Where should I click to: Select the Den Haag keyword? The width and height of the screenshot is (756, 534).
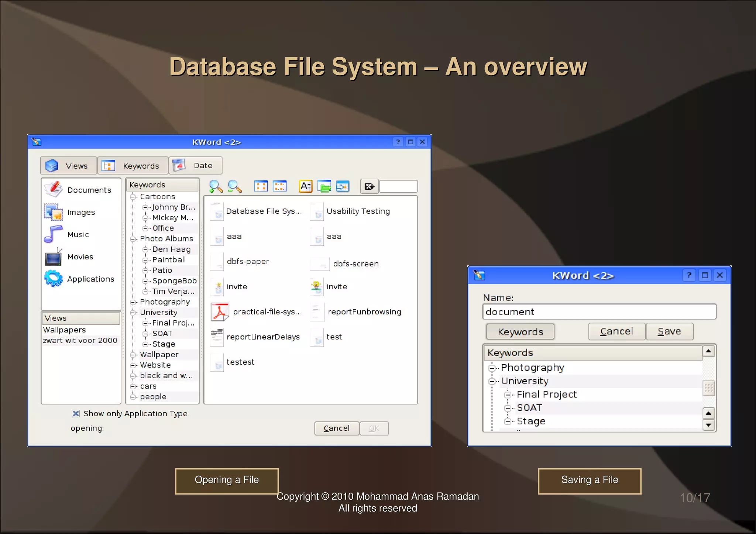(x=171, y=249)
